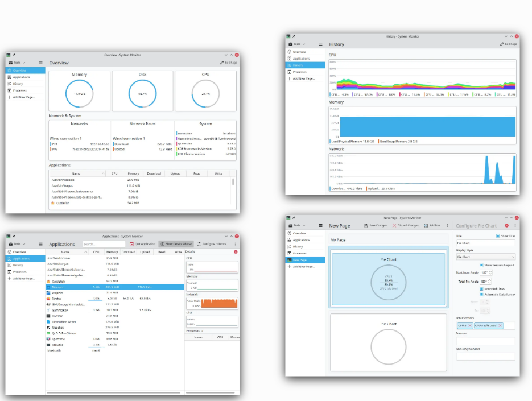Increase the Start from Angle stepper value
The width and height of the screenshot is (532, 401).
[x=490, y=271]
